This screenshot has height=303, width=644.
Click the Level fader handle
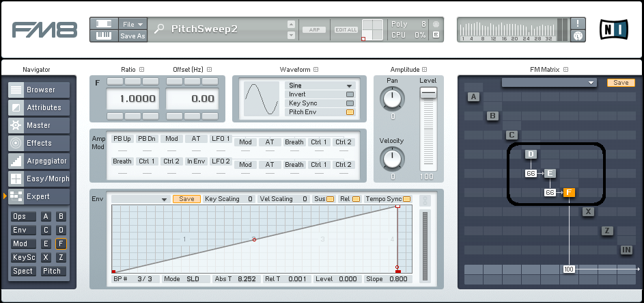coord(428,93)
